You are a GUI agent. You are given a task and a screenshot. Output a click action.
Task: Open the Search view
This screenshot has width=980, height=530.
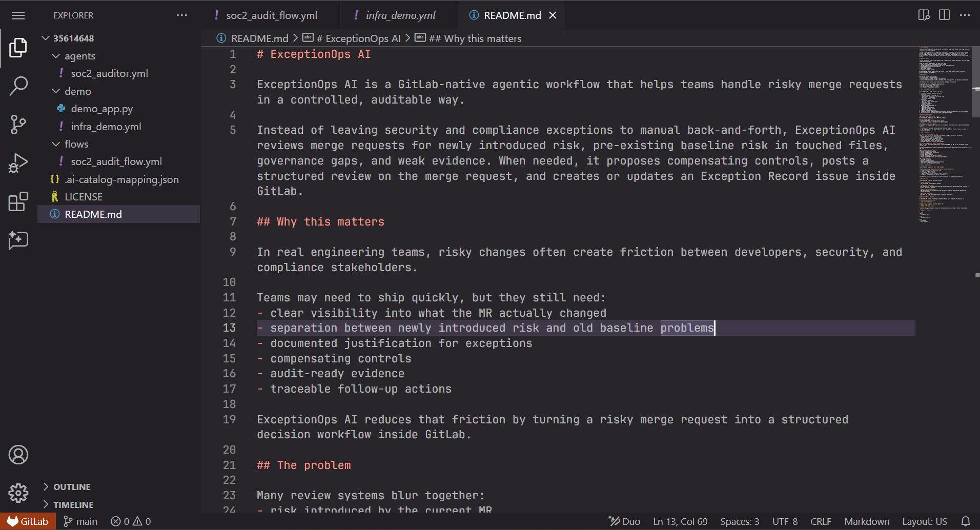coord(18,86)
